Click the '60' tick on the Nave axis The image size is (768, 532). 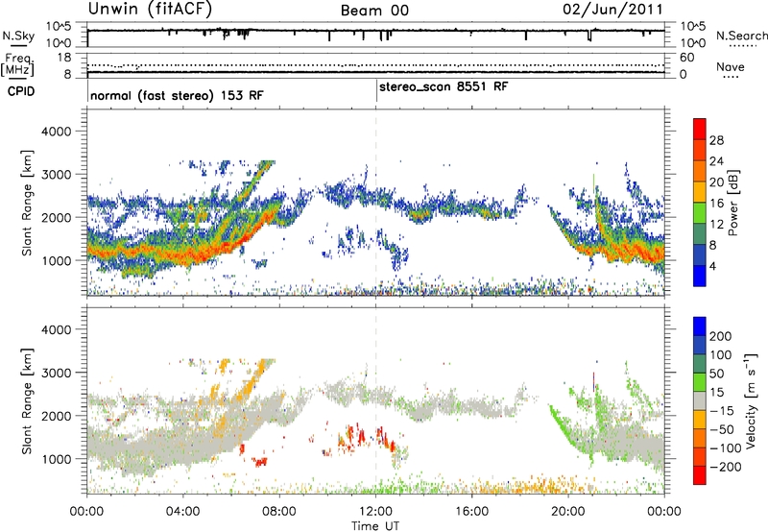tap(686, 58)
